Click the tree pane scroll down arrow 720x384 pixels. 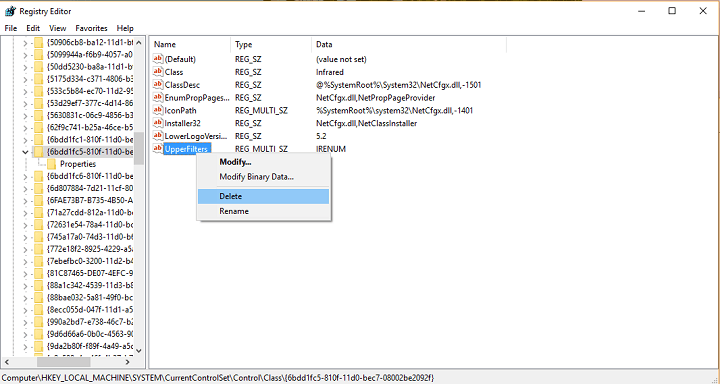[x=139, y=350]
